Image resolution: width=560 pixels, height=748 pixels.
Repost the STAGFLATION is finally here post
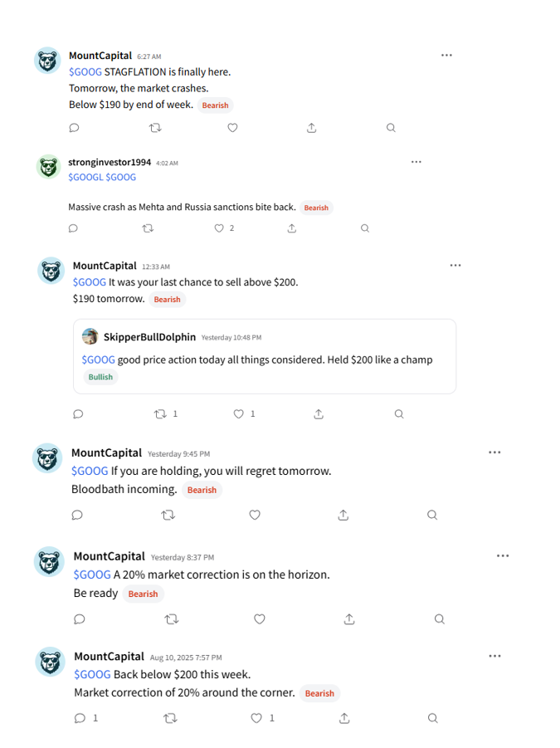(x=155, y=128)
